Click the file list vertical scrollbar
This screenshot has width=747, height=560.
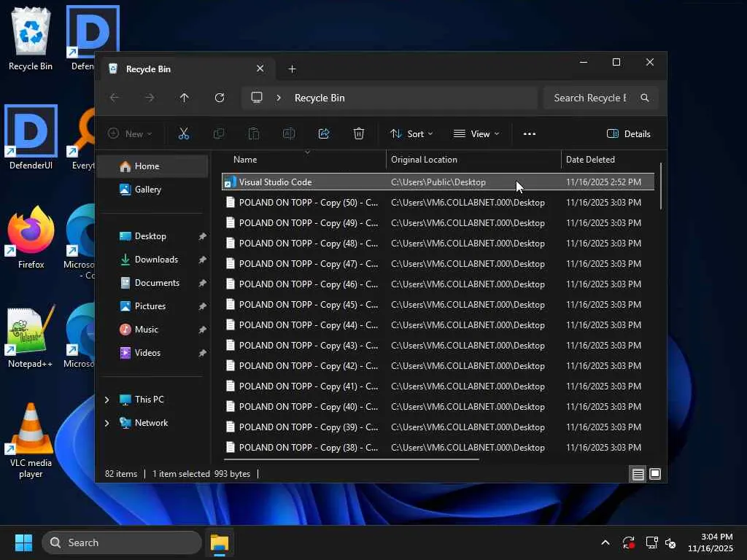pos(661,186)
